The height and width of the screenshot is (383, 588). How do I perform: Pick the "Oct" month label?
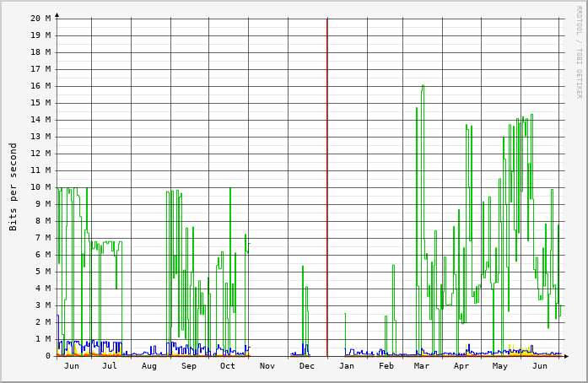click(x=228, y=366)
